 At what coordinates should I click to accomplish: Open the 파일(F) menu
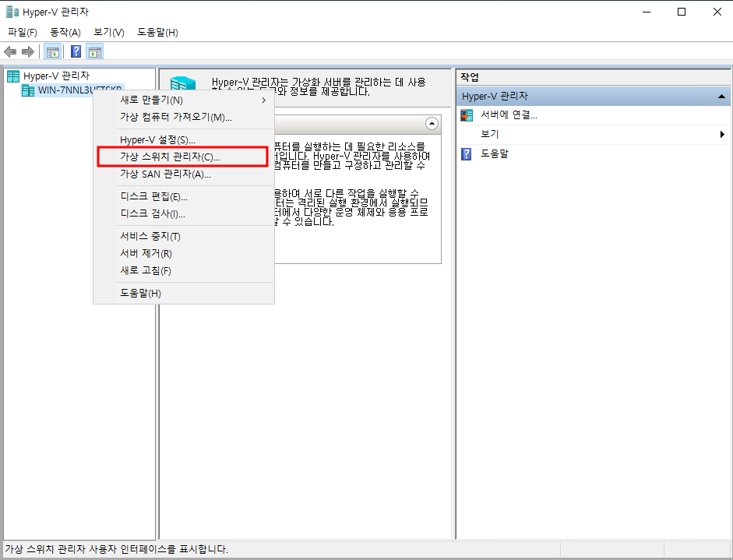tap(23, 32)
